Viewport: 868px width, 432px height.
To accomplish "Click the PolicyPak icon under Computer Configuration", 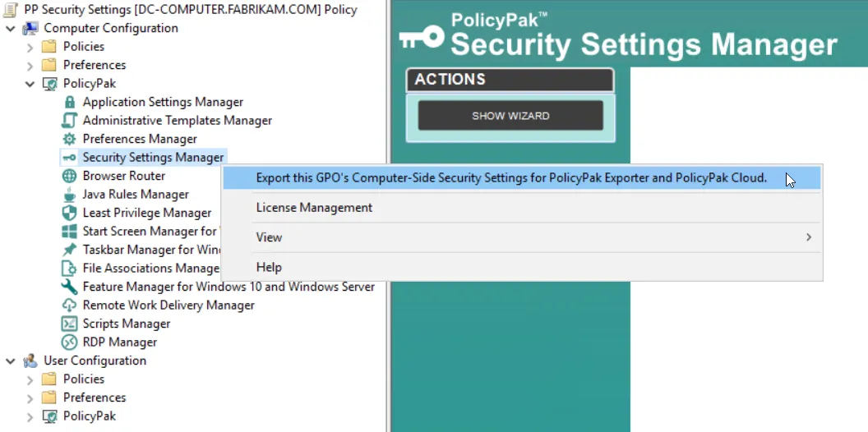I will pos(50,84).
